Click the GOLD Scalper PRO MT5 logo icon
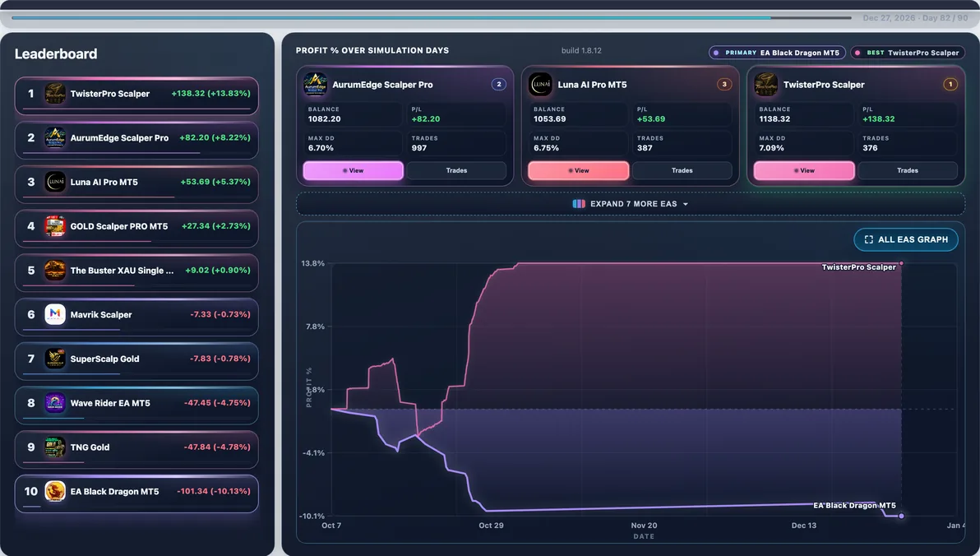 [55, 226]
